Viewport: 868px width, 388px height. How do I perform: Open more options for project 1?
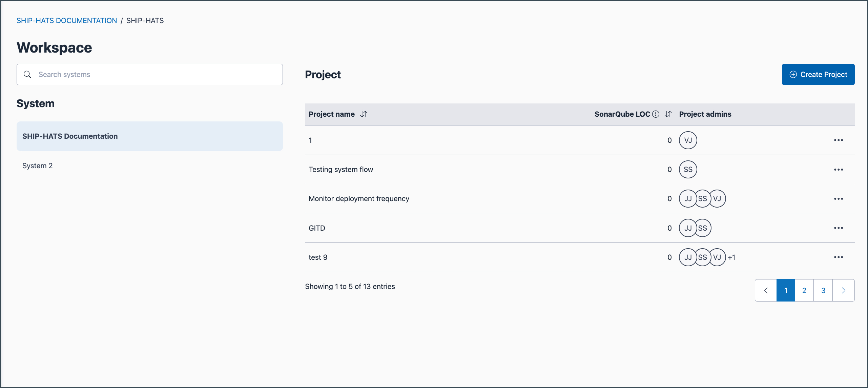(x=839, y=140)
